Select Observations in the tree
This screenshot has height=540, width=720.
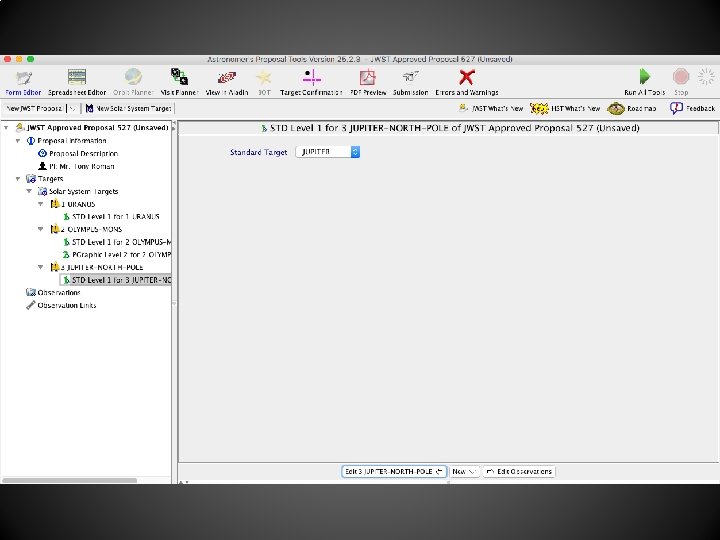[x=54, y=292]
